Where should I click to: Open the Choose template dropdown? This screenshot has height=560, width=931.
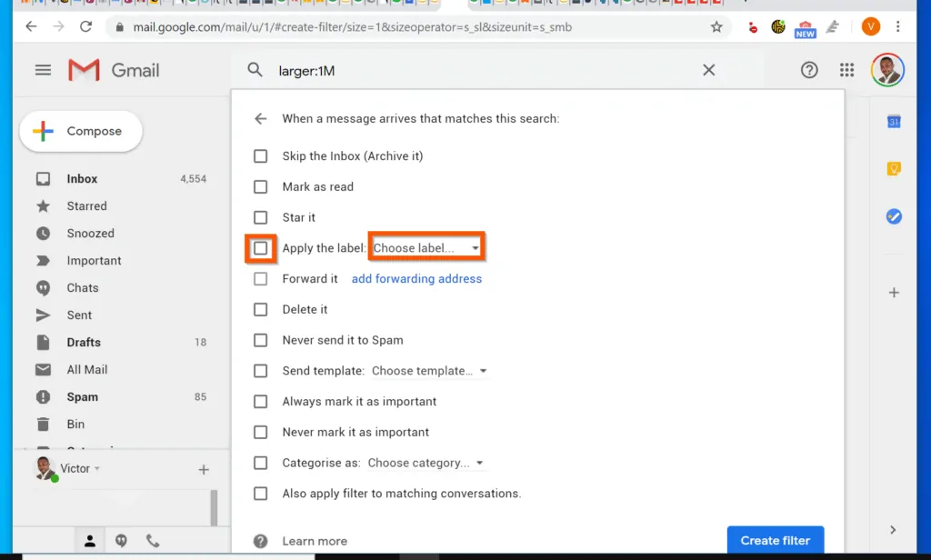(429, 370)
